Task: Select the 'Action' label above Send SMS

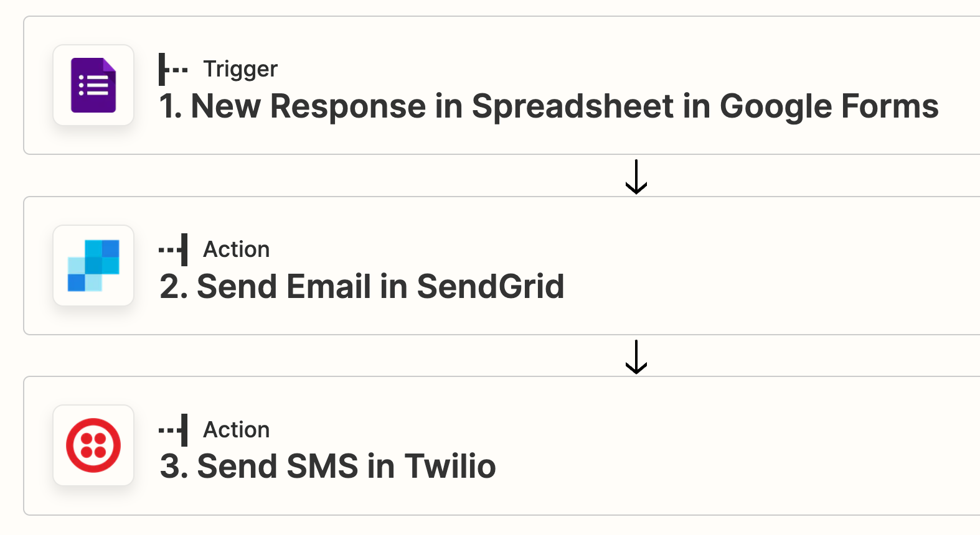Action: point(237,430)
